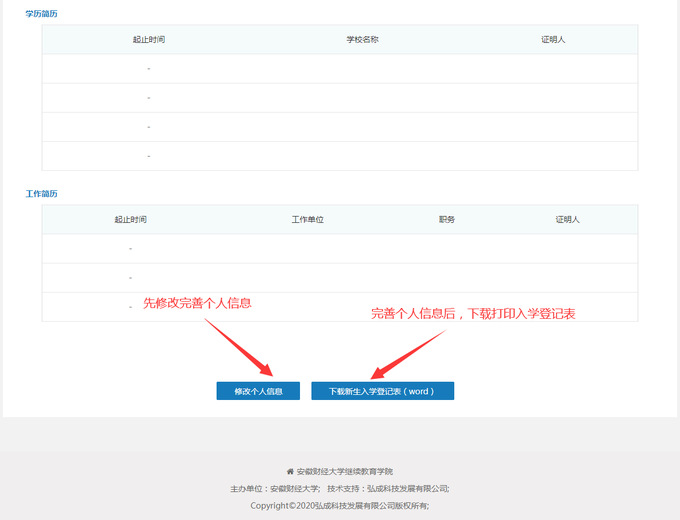Click the red note 先修改完善个人信息
Image resolution: width=680 pixels, height=520 pixels.
197,303
